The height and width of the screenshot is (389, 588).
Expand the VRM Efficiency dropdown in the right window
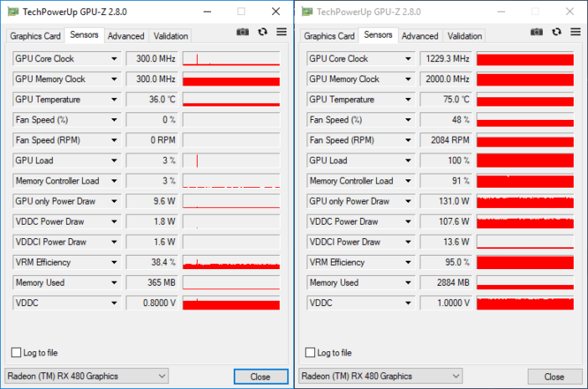pos(408,262)
